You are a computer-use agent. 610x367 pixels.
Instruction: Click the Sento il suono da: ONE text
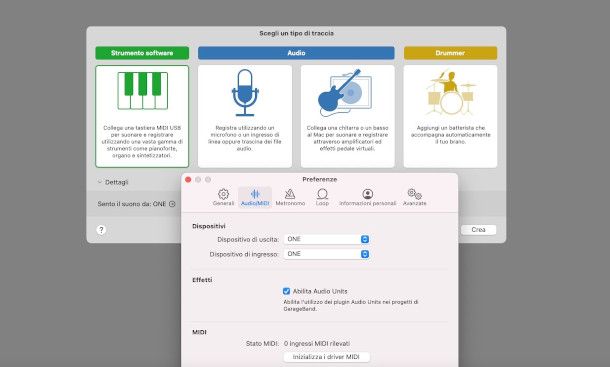131,204
